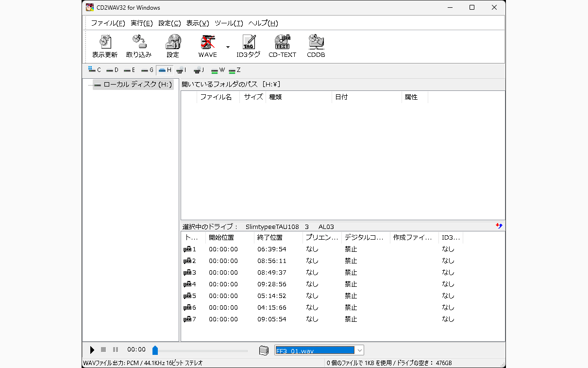Expand the dropdown arrow next to WAVE
The width and height of the screenshot is (588, 368).
pyautogui.click(x=228, y=47)
